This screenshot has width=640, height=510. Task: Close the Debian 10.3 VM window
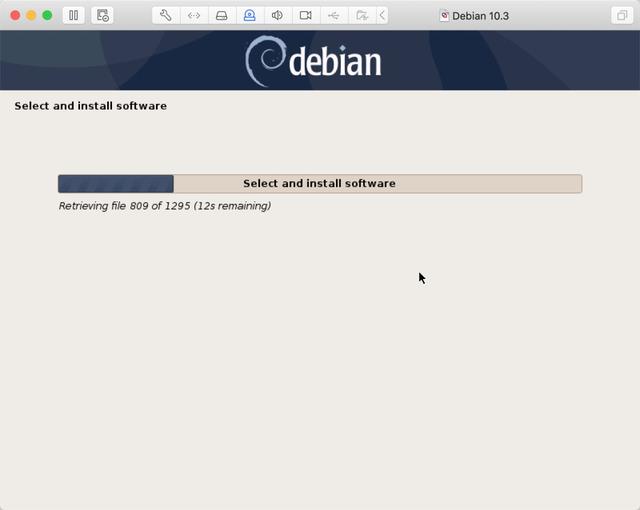point(15,16)
